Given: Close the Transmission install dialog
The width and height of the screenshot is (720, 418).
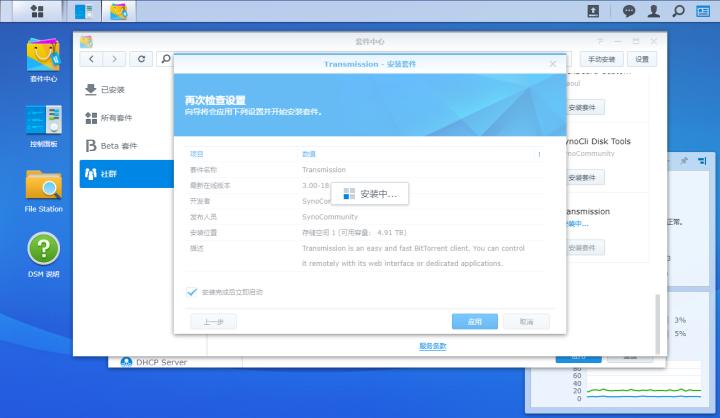Looking at the screenshot, I should point(553,64).
